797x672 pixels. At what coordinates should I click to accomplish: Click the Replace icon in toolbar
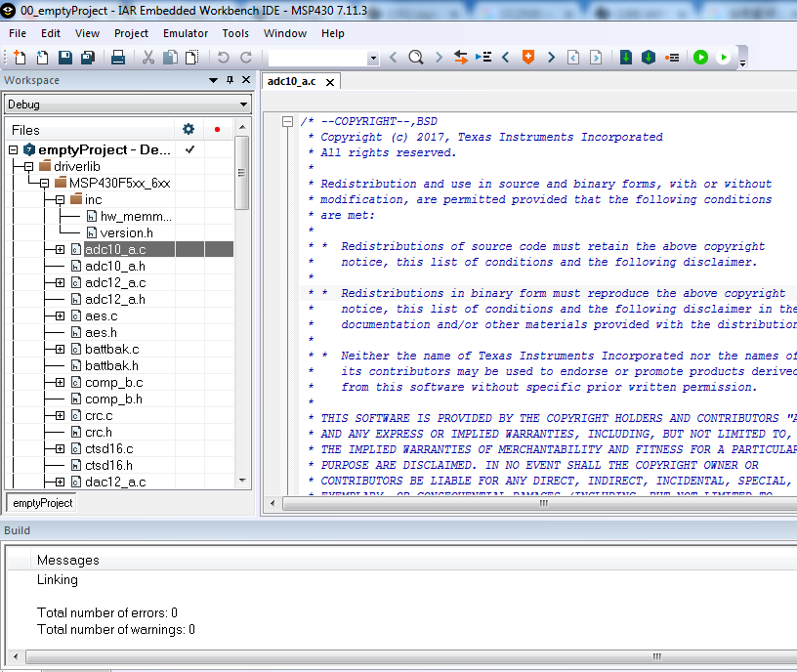click(460, 58)
